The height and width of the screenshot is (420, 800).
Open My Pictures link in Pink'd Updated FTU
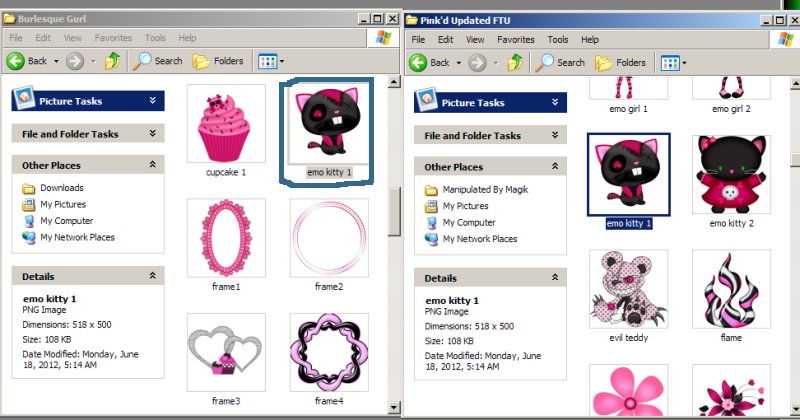pos(466,206)
